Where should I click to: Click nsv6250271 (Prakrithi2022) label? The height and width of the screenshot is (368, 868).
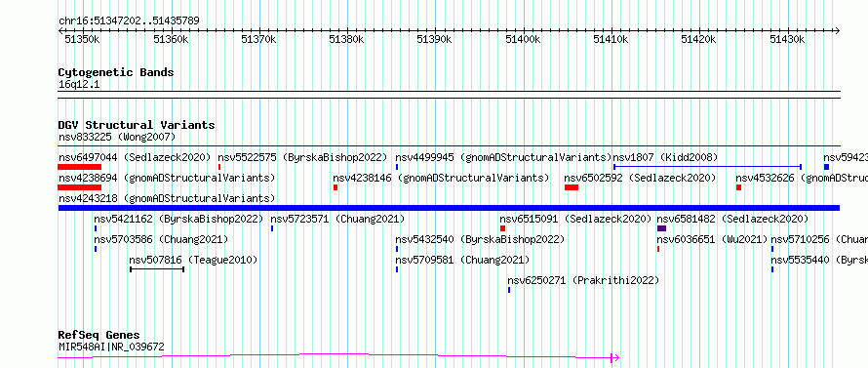(583, 280)
